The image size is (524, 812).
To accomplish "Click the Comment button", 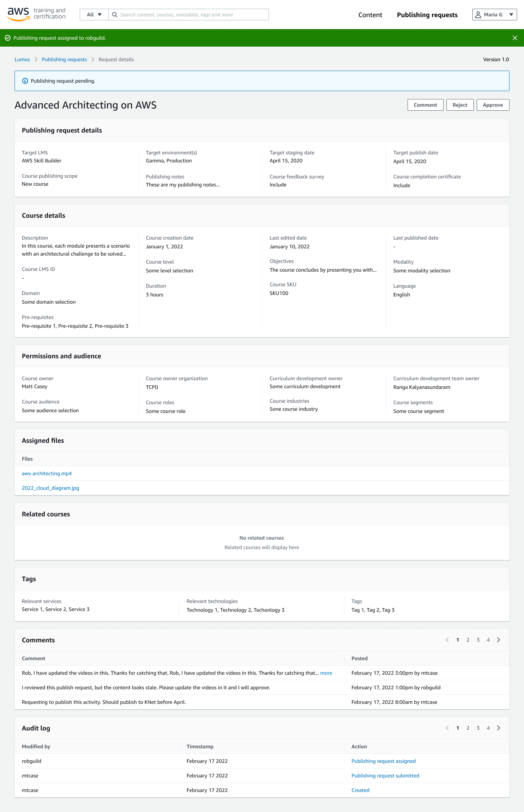I will tap(425, 105).
